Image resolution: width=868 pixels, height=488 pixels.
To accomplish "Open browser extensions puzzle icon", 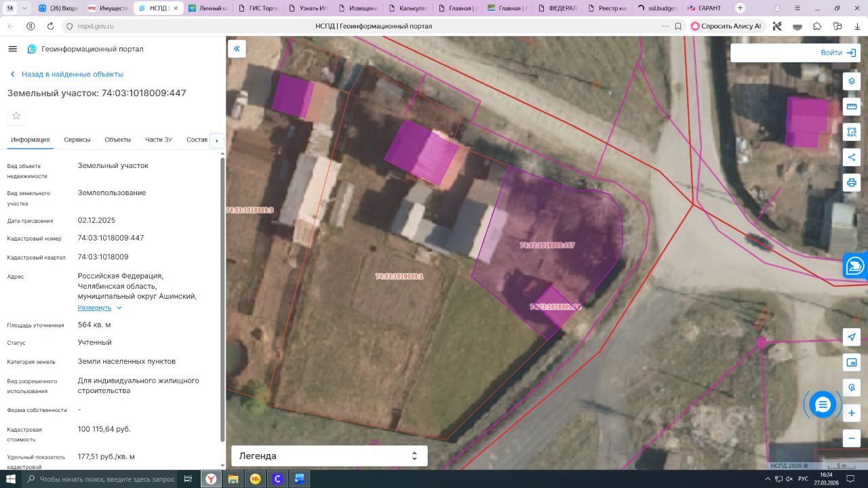I will point(817,26).
